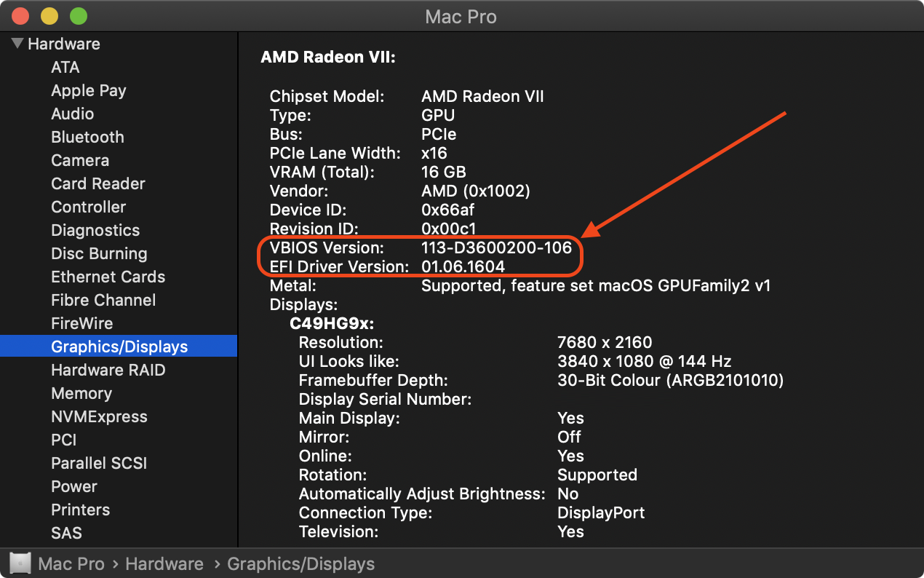Viewport: 924px width, 578px height.
Task: Click the yellow minimize window button
Action: coord(49,16)
